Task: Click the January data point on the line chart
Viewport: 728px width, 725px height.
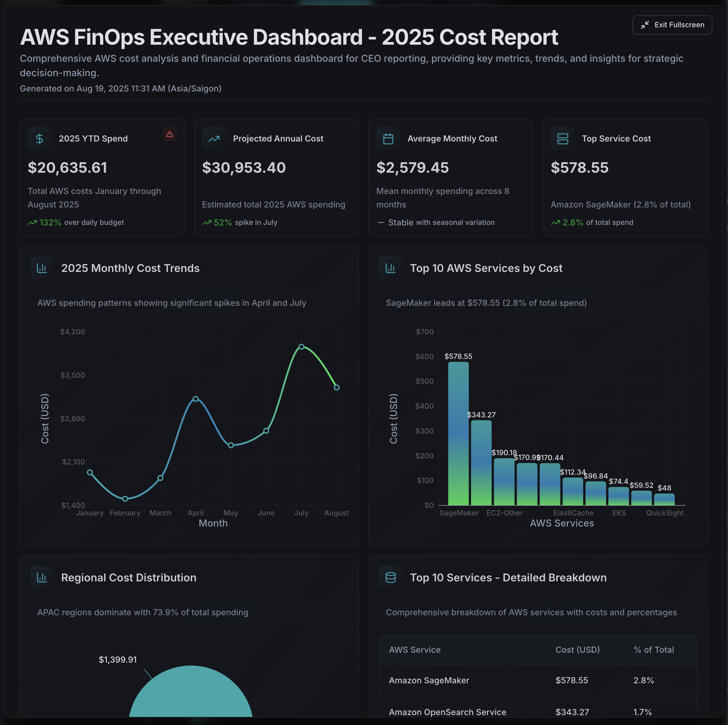Action: 90,472
